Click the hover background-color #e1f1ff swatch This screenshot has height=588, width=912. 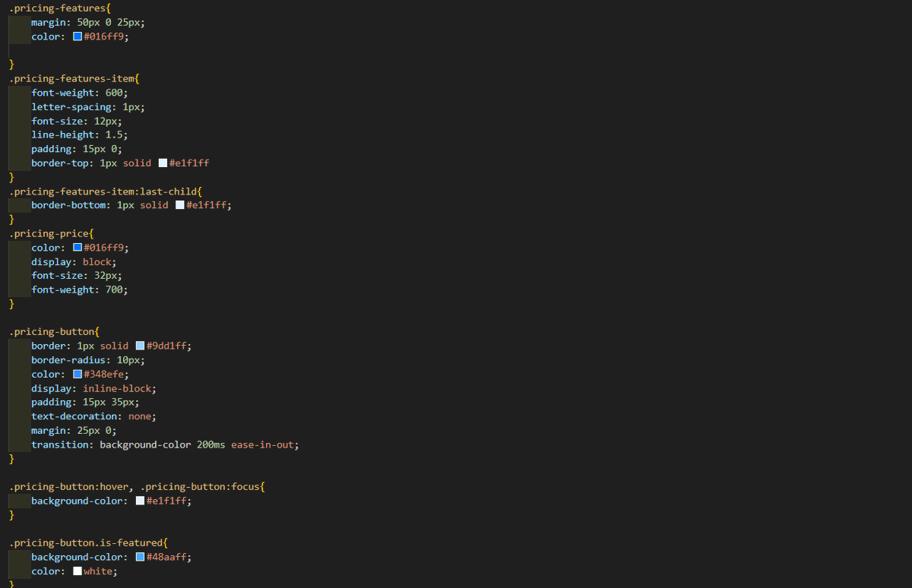tap(140, 501)
